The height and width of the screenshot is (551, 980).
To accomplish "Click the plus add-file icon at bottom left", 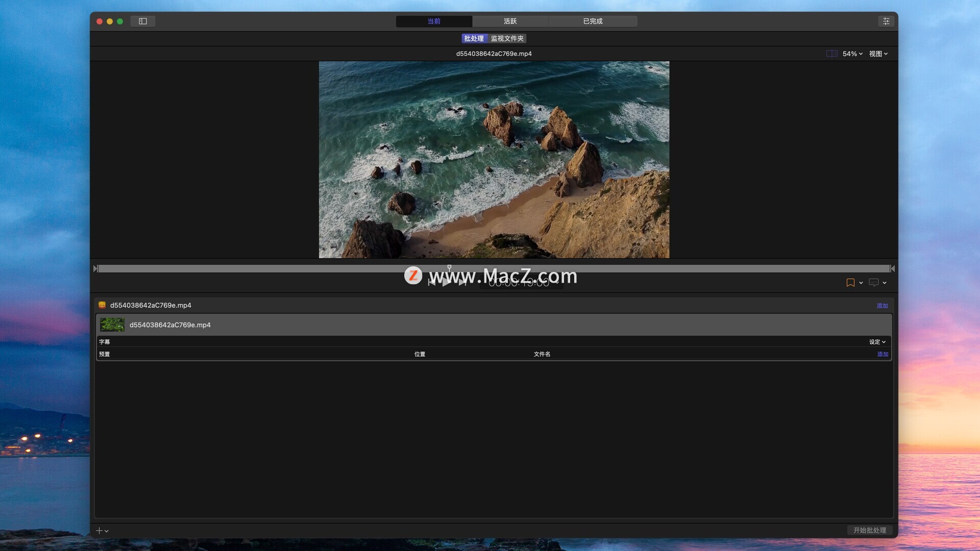I will (x=100, y=531).
